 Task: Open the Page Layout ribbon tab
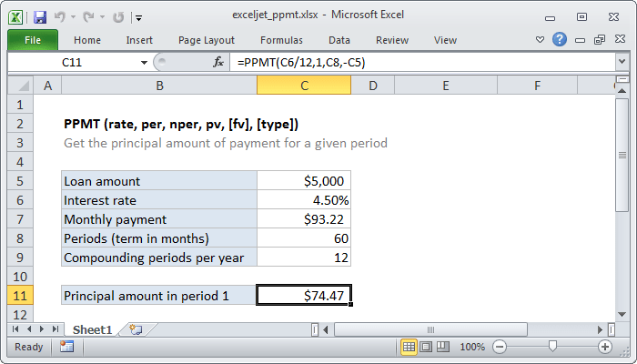tap(207, 40)
